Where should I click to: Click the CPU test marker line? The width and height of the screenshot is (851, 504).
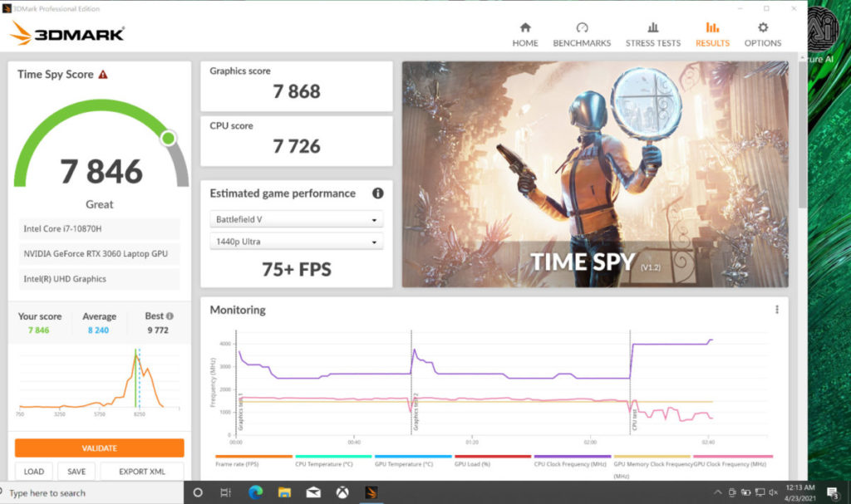[630, 382]
